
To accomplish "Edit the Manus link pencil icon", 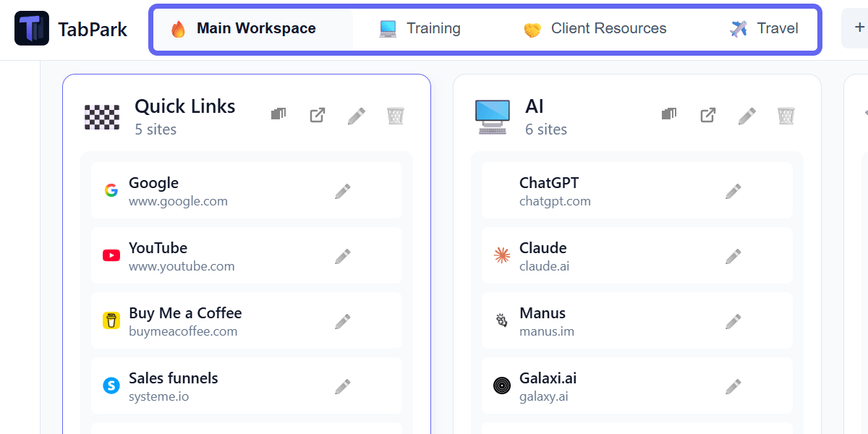I will click(733, 321).
